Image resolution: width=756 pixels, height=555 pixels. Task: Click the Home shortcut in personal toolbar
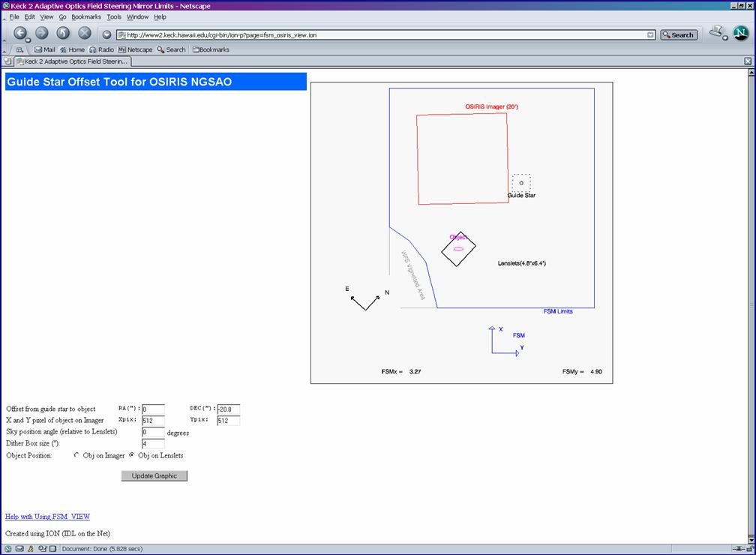pyautogui.click(x=72, y=49)
